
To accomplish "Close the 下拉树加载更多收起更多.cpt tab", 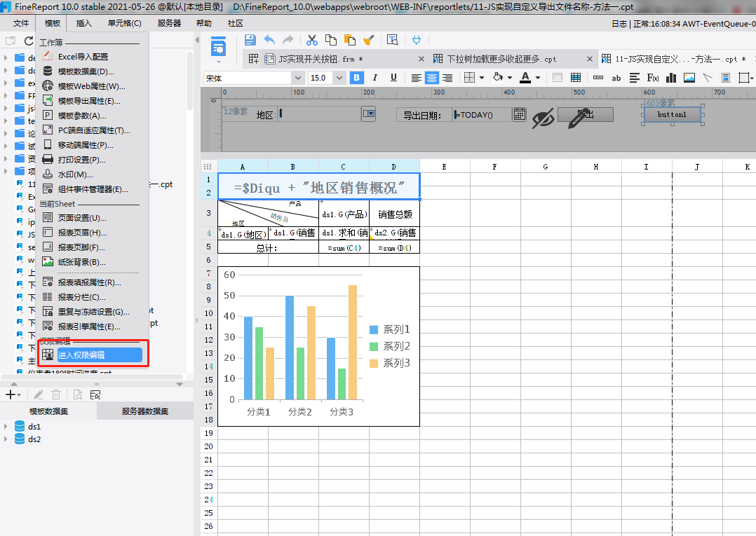I will [590, 59].
